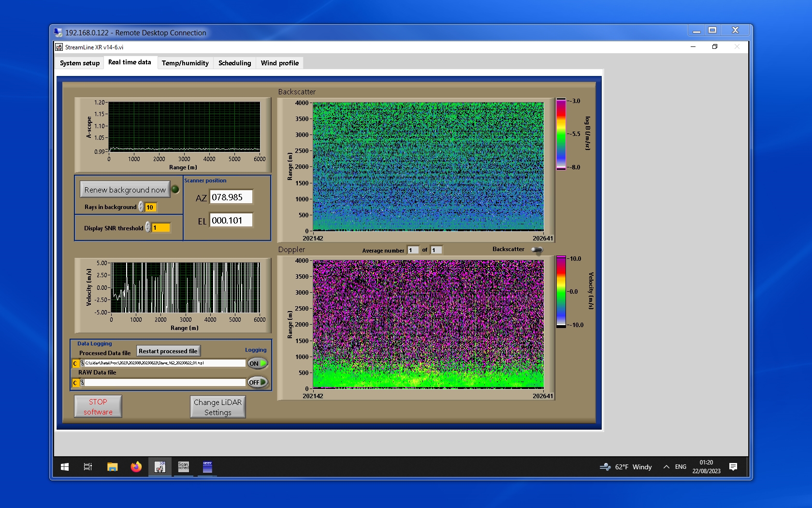
Task: Show hidden system tray icons
Action: click(666, 467)
